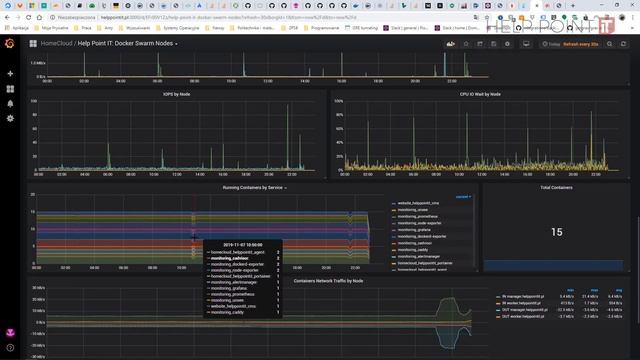
Task: Open the Configuration gear in the sidebar
Action: tap(10, 118)
